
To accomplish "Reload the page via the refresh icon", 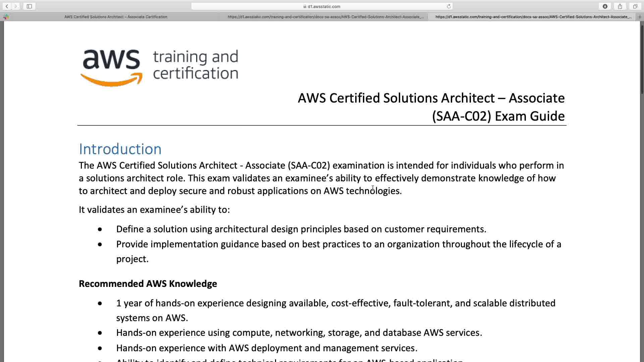I will [449, 6].
